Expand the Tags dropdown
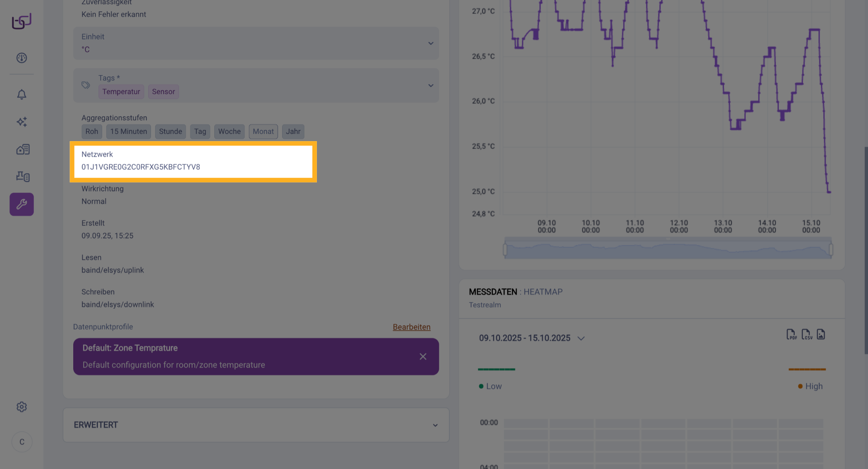The width and height of the screenshot is (868, 469). [430, 85]
